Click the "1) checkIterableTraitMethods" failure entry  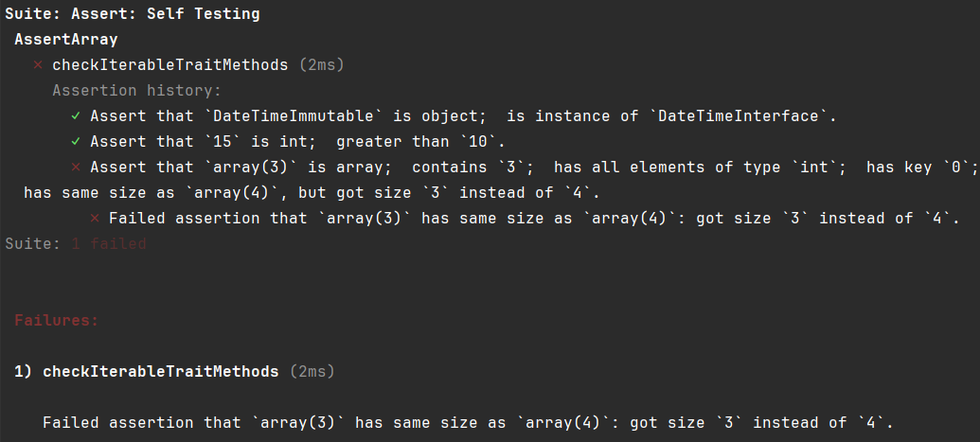coord(147,372)
